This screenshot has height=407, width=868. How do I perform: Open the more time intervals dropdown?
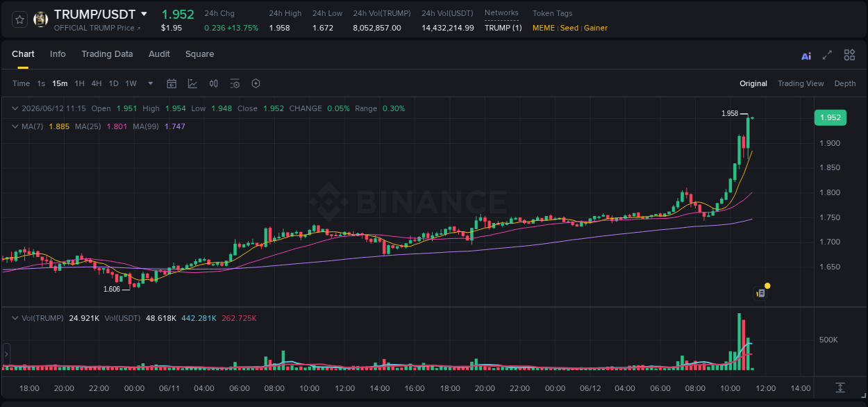pyautogui.click(x=151, y=83)
